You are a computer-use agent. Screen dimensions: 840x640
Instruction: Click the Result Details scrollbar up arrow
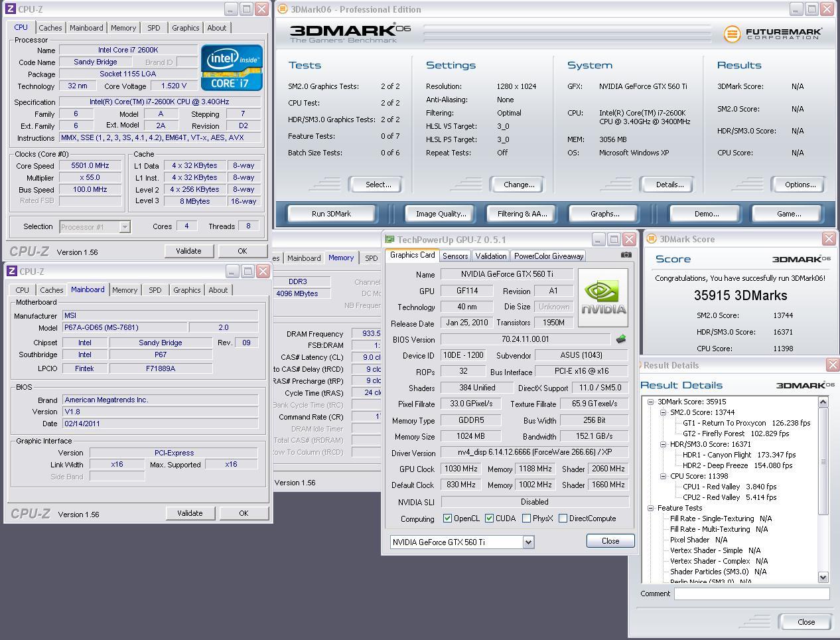(823, 402)
